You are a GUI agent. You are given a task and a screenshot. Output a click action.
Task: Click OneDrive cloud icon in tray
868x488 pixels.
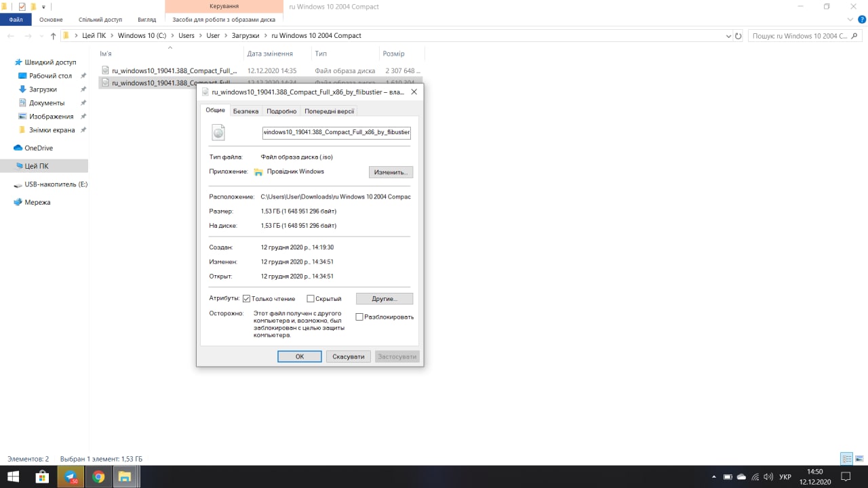point(741,476)
